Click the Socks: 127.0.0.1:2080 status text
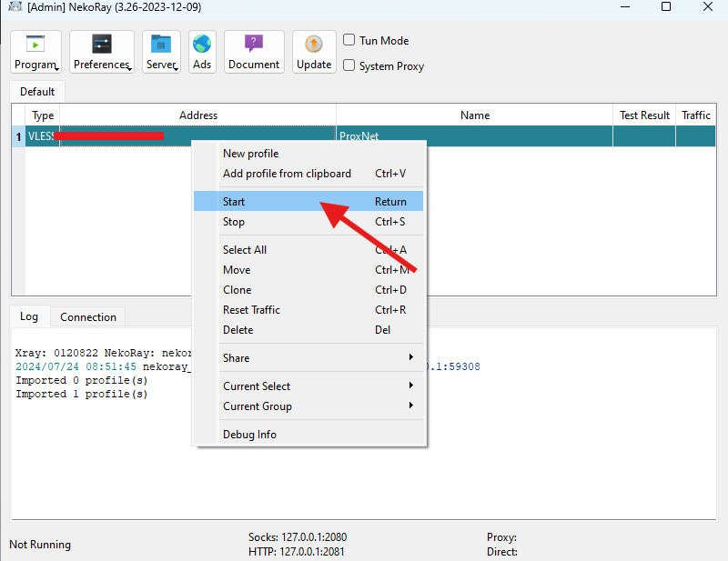 click(x=298, y=536)
